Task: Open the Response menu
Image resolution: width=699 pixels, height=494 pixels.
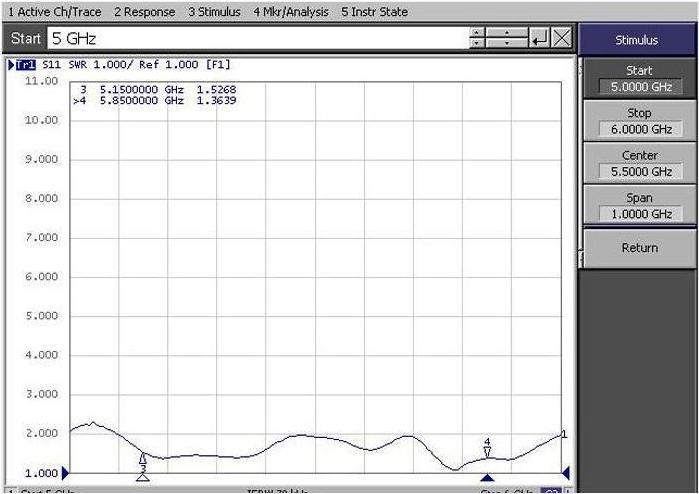Action: [145, 12]
